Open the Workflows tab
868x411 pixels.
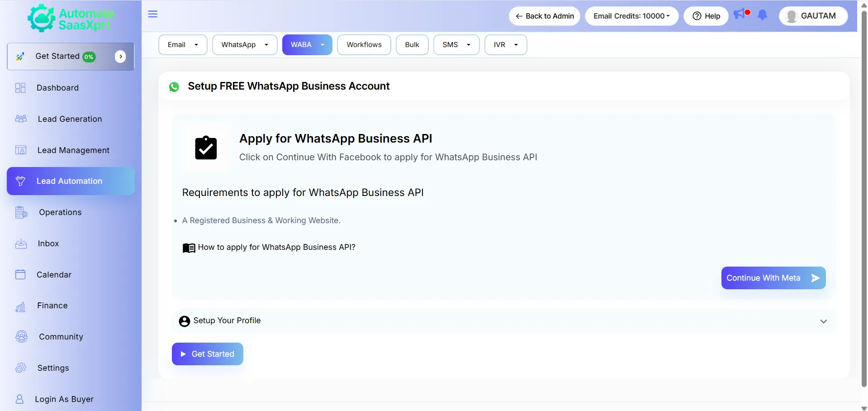(364, 45)
